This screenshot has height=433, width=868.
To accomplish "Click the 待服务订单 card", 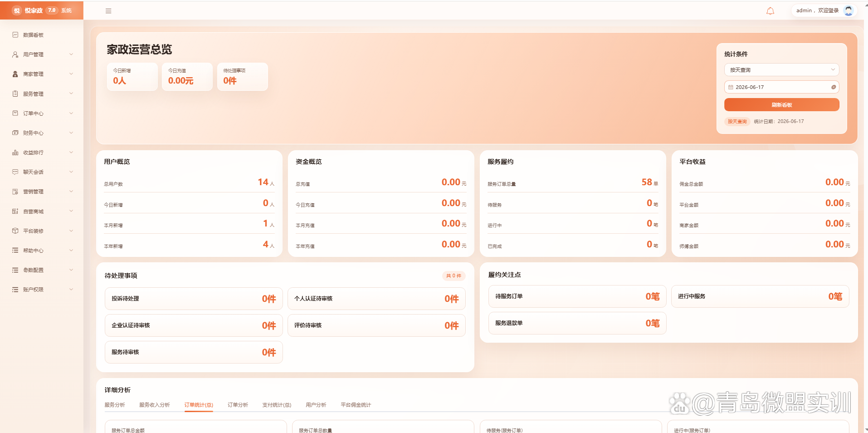I will [577, 296].
